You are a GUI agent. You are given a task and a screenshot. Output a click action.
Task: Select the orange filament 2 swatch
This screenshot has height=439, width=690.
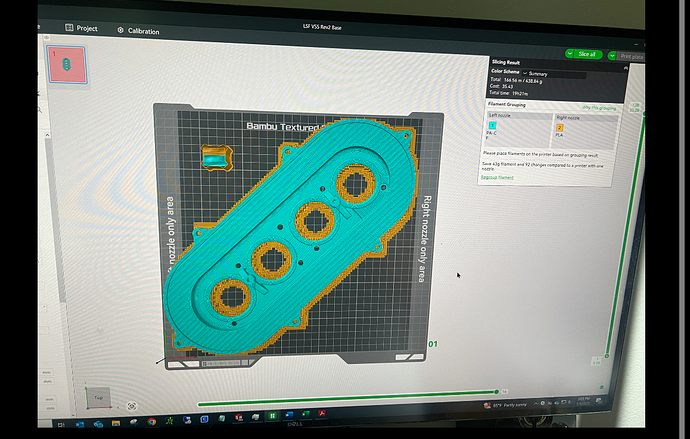tap(559, 128)
